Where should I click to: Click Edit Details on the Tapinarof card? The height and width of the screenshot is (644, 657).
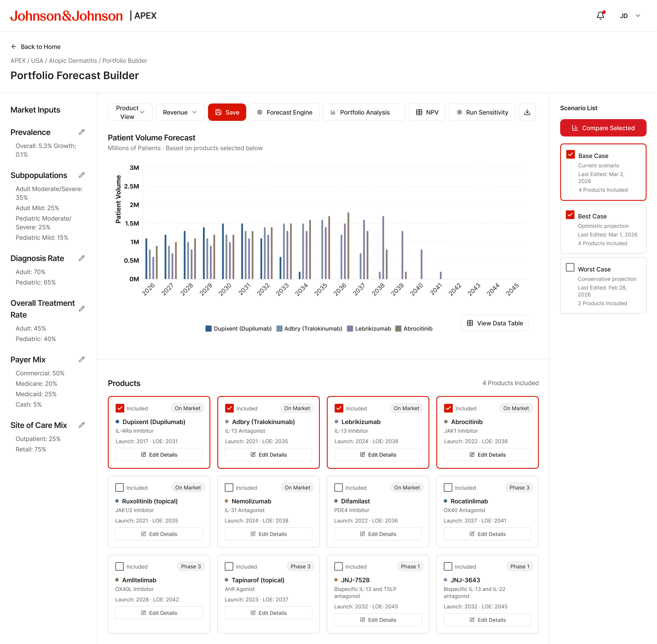[269, 612]
